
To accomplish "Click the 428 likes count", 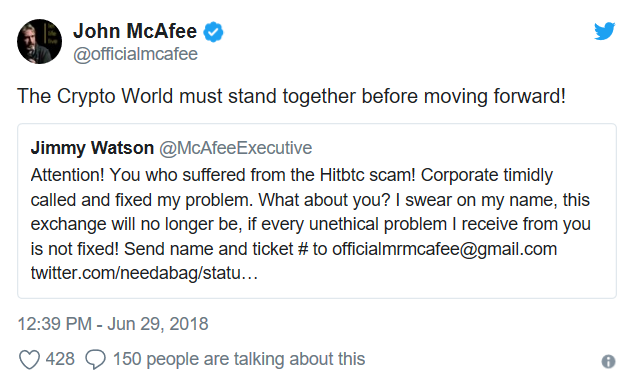I will coord(60,359).
